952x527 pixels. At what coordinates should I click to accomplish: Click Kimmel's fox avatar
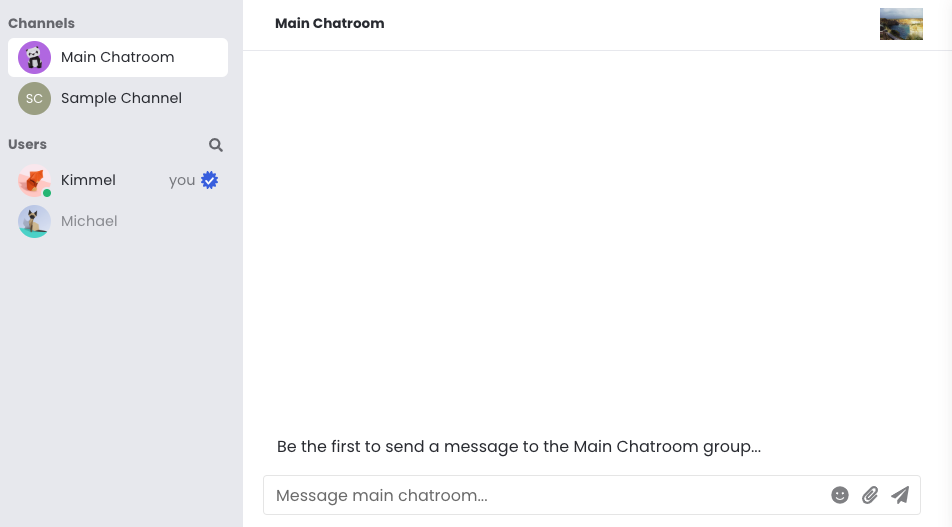point(34,180)
